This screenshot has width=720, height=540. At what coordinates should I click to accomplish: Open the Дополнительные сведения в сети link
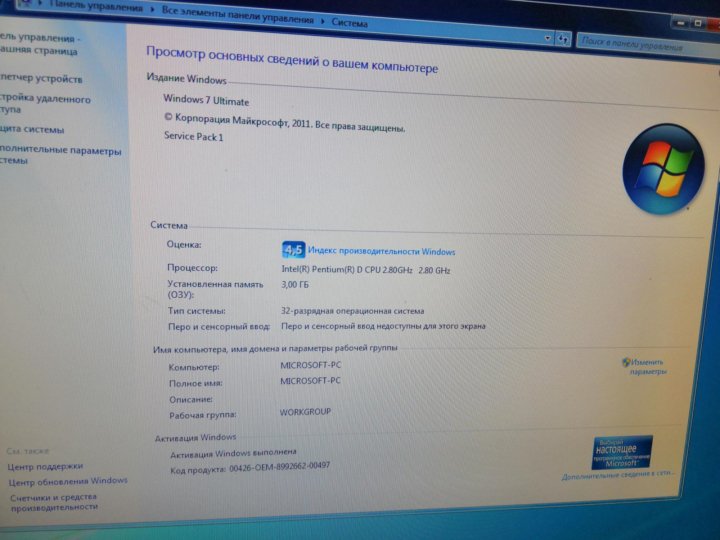pyautogui.click(x=618, y=475)
